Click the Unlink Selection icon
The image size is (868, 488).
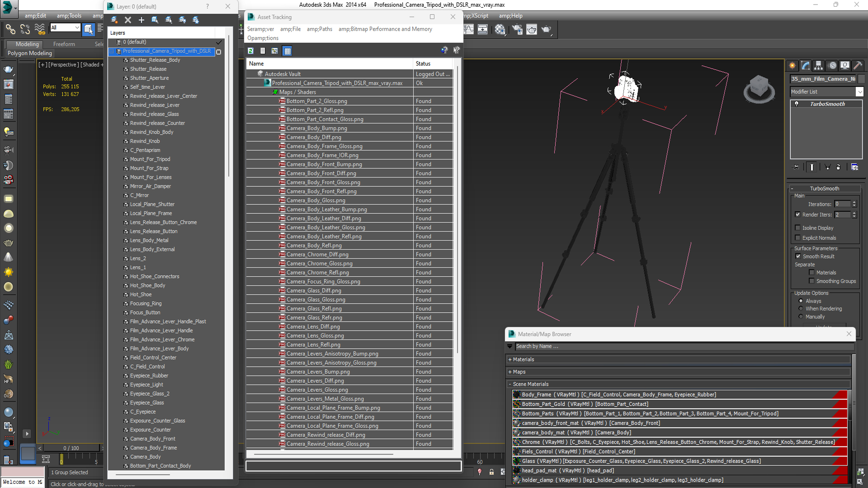pyautogui.click(x=25, y=29)
